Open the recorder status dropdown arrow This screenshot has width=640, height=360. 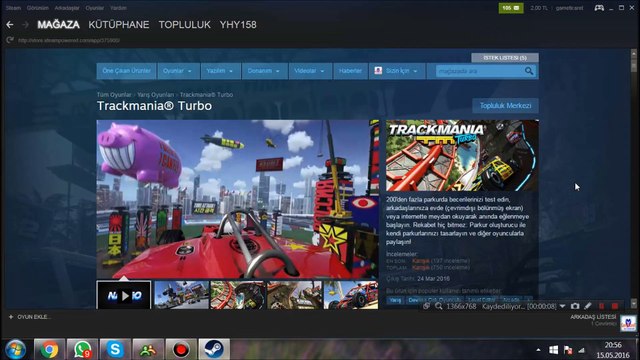pos(562,306)
